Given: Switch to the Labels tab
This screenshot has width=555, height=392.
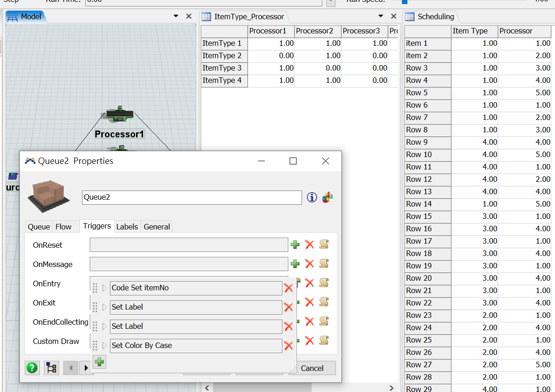Looking at the screenshot, I should (127, 227).
